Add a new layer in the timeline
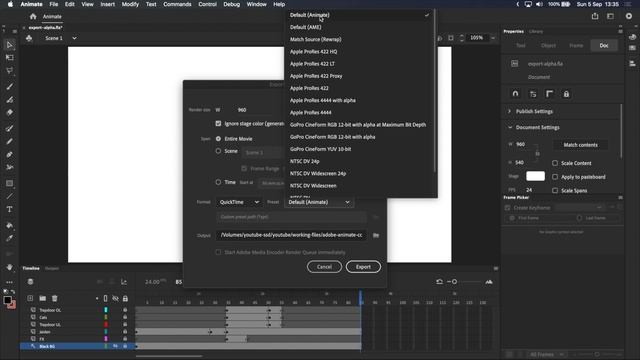Viewport: 640px width, 360px height. pos(30,298)
